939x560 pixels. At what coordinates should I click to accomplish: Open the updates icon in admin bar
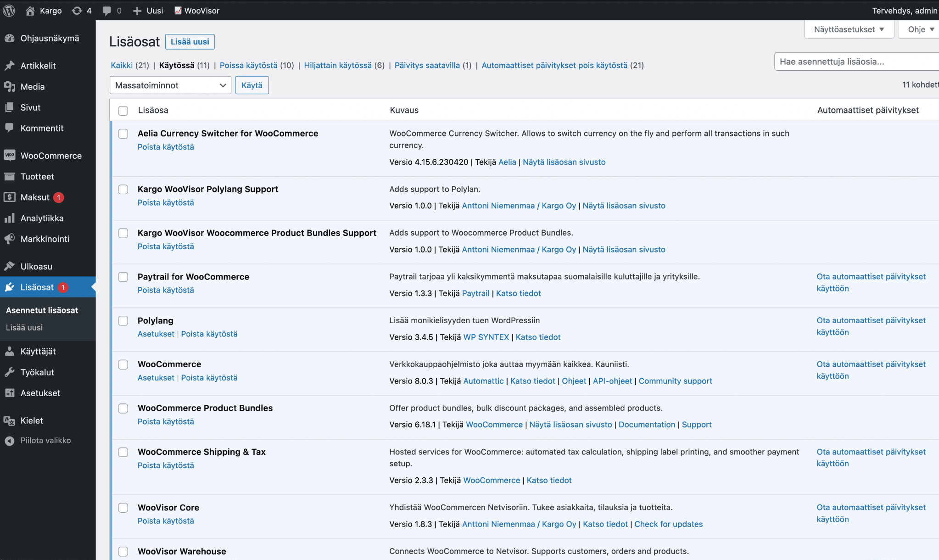pyautogui.click(x=77, y=10)
